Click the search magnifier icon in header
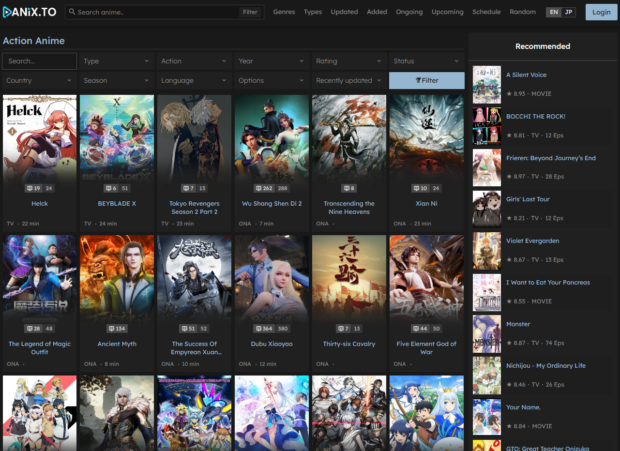 point(72,12)
